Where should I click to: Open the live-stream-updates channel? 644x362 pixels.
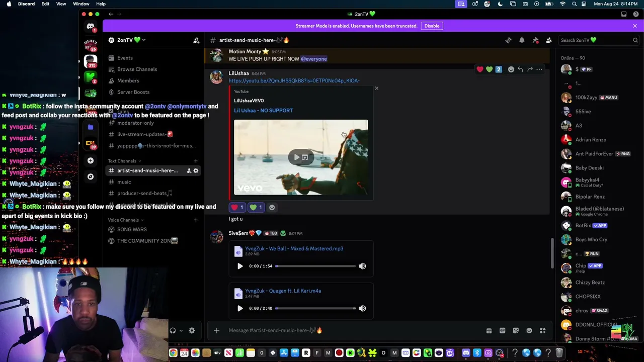145,134
